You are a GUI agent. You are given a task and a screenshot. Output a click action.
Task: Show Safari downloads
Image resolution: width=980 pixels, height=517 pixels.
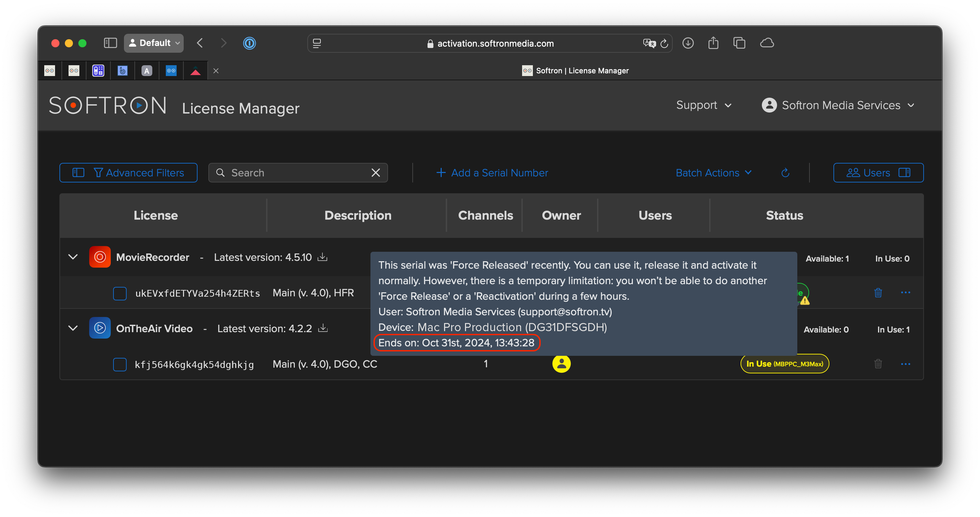tap(688, 43)
